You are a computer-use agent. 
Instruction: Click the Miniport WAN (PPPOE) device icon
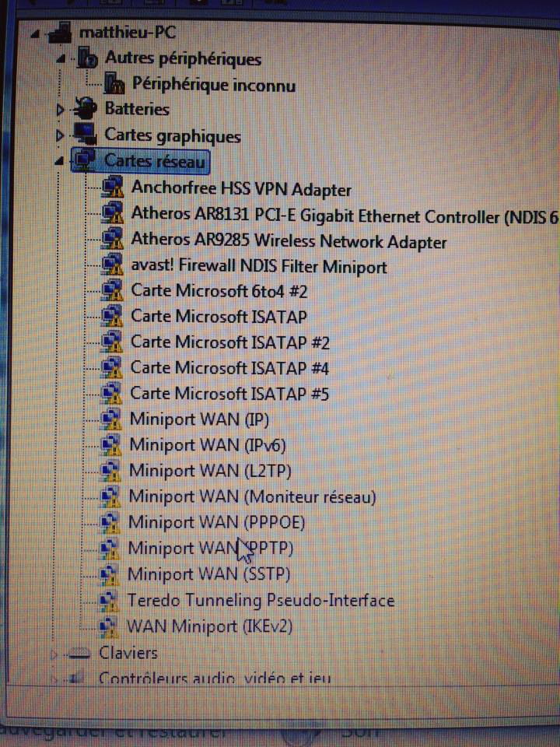tap(110, 523)
